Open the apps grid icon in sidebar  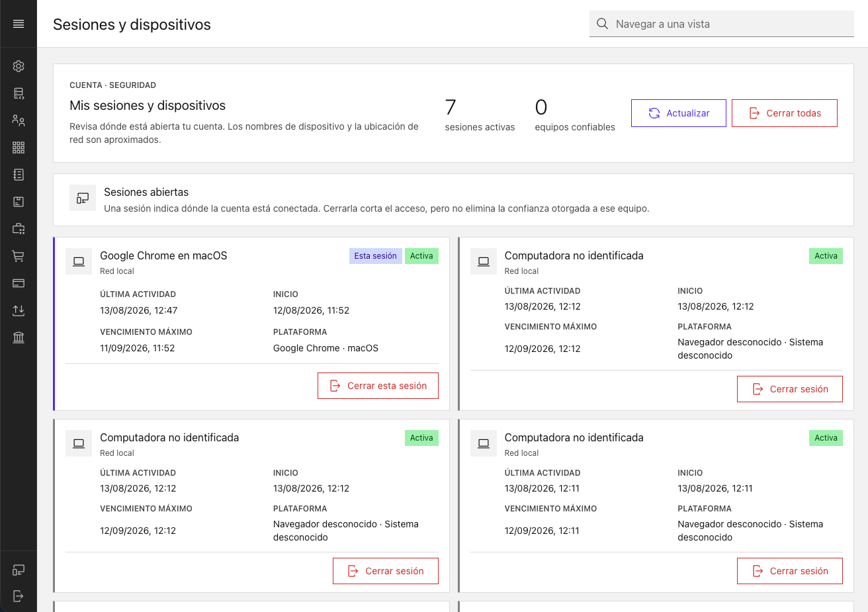[x=19, y=148]
